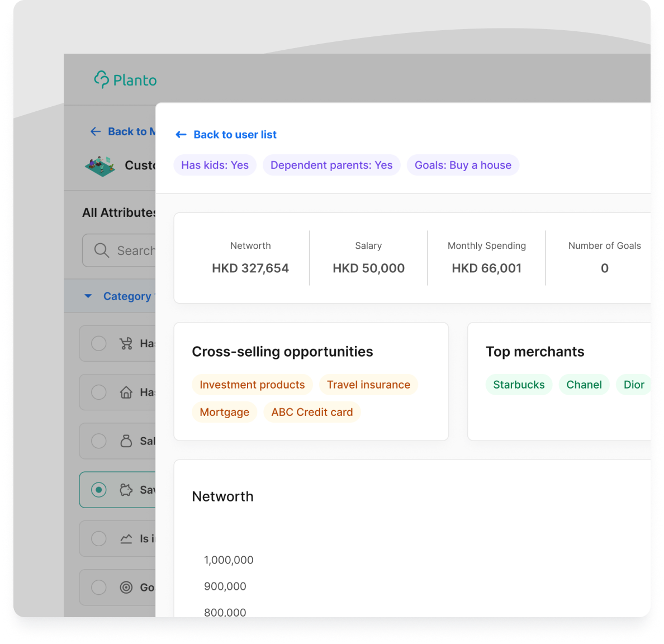Click the Goals: Buy a house tag
This screenshot has height=644, width=664.
463,165
